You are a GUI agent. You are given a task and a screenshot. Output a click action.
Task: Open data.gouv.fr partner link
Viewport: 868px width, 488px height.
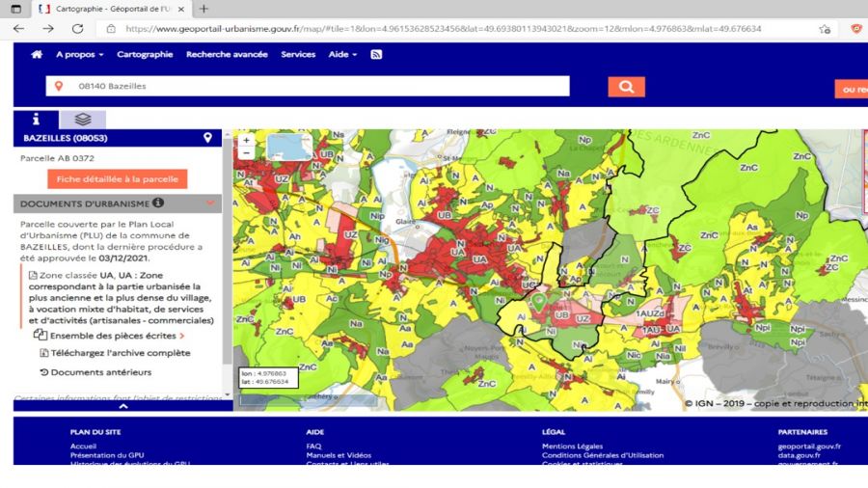tap(799, 455)
